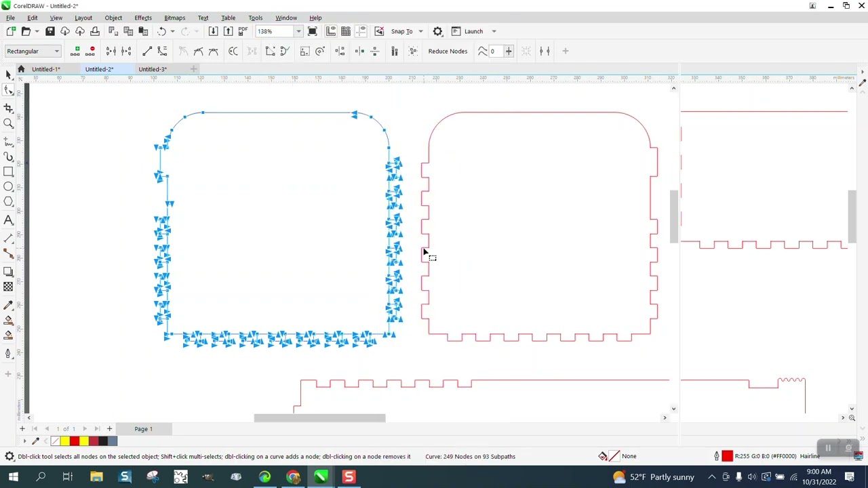Choose the Freehand drawing tool

click(x=8, y=142)
